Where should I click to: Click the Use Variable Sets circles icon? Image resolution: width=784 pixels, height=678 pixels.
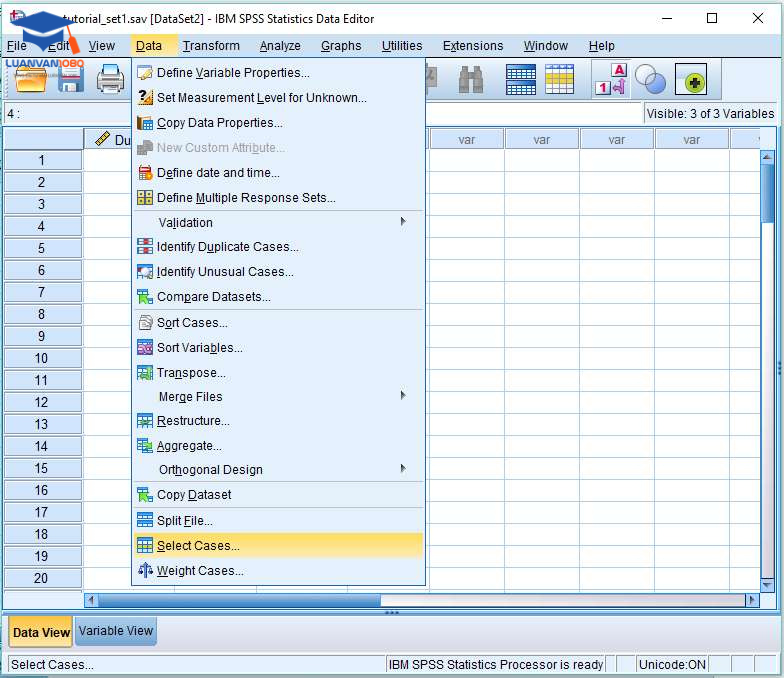point(650,80)
